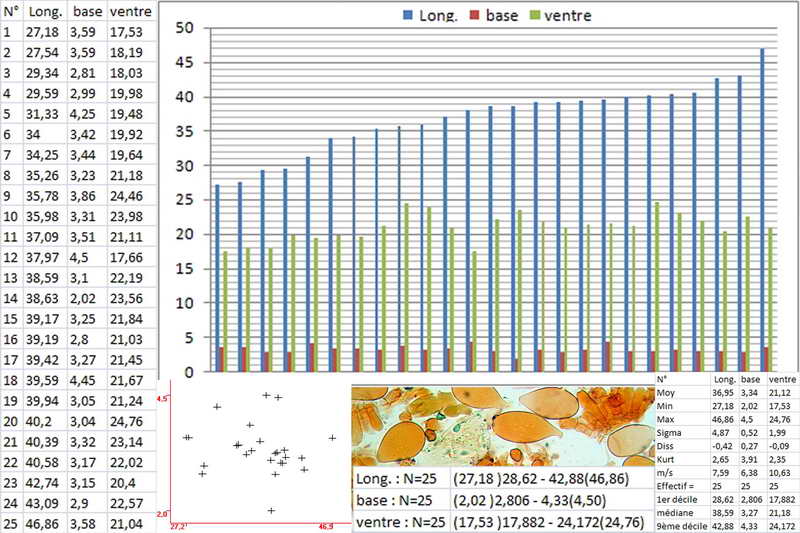
Task: Click the 'Effectif =' row label
Action: 675,486
